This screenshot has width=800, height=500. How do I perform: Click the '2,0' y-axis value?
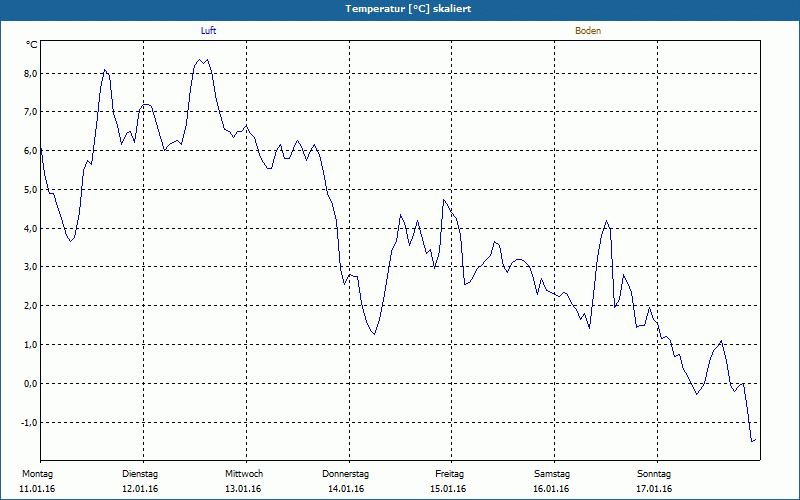(31, 306)
